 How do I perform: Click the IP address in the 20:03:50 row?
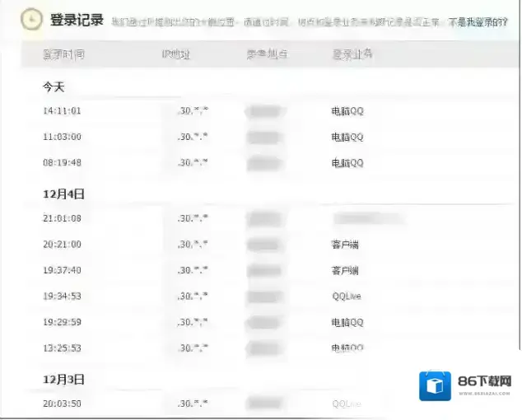(x=193, y=404)
